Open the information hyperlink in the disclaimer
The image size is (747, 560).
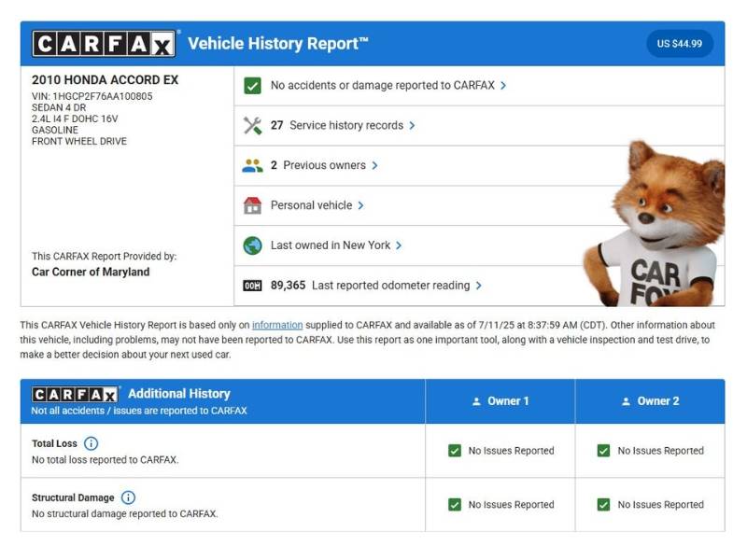[x=277, y=325]
